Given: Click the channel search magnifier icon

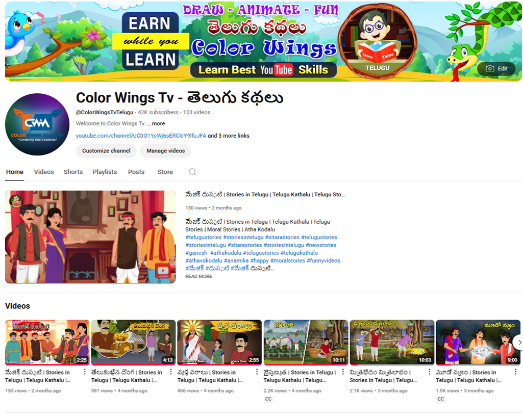Looking at the screenshot, I should (192, 172).
